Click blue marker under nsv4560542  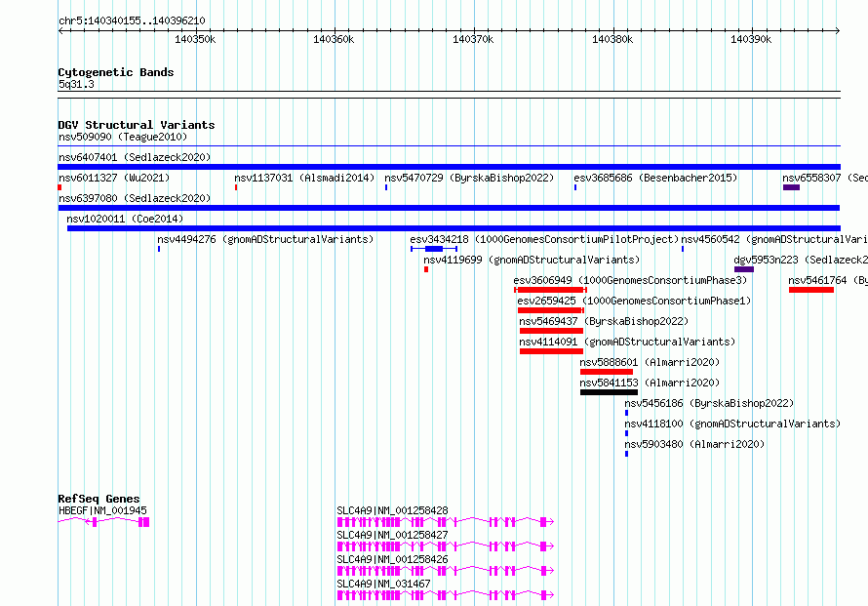point(683,249)
